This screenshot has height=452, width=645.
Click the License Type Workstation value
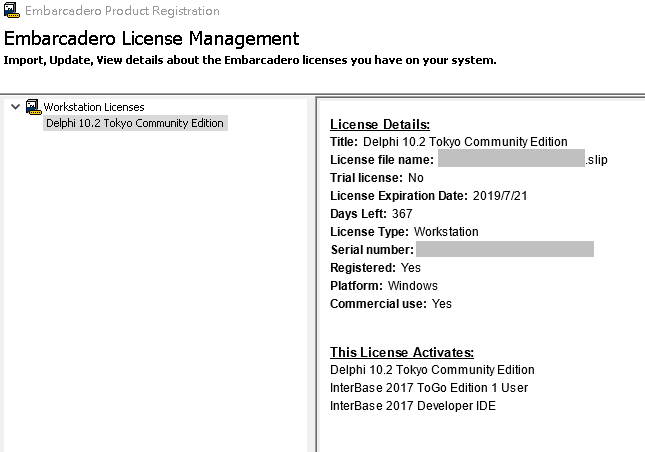[x=446, y=232]
